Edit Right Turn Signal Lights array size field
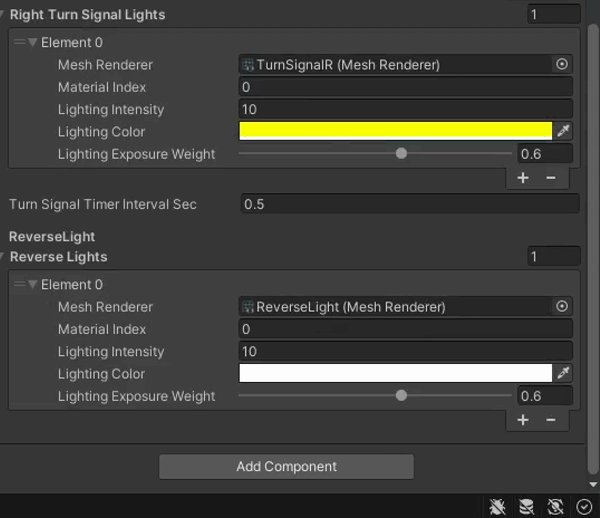 554,15
